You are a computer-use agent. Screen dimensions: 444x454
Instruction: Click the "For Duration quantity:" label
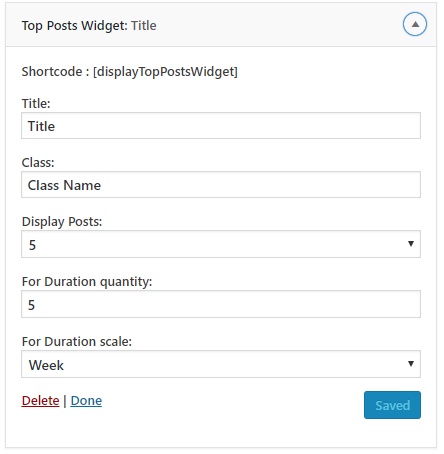(x=87, y=282)
